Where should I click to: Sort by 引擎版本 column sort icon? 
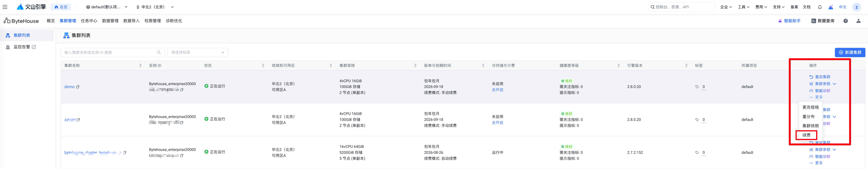click(x=686, y=66)
